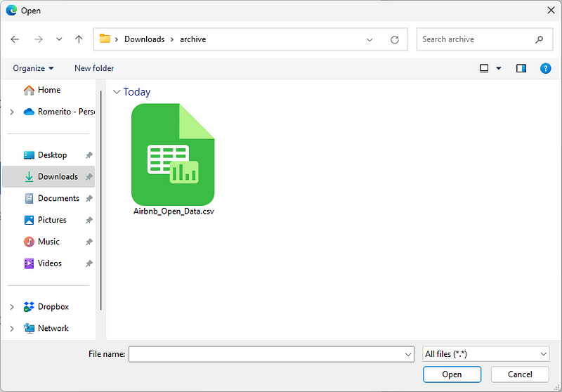Open the help button
This screenshot has height=392, width=562.
[x=546, y=68]
